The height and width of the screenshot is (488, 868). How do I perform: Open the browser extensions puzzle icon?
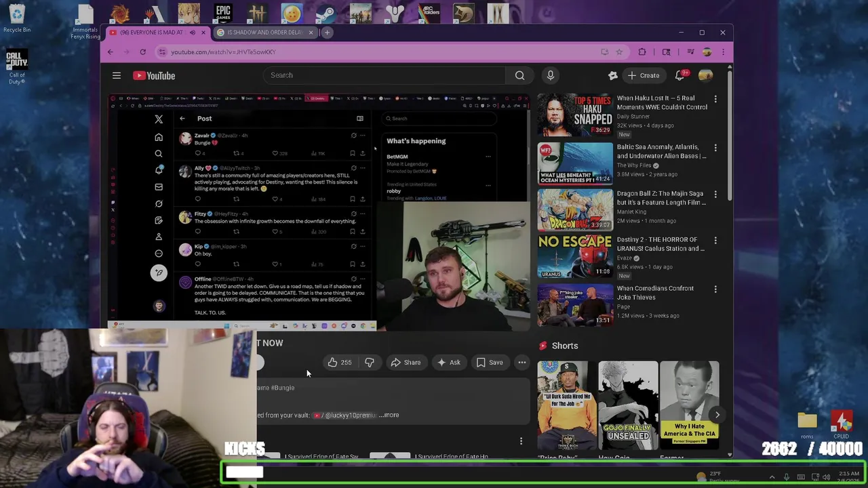[x=642, y=52]
